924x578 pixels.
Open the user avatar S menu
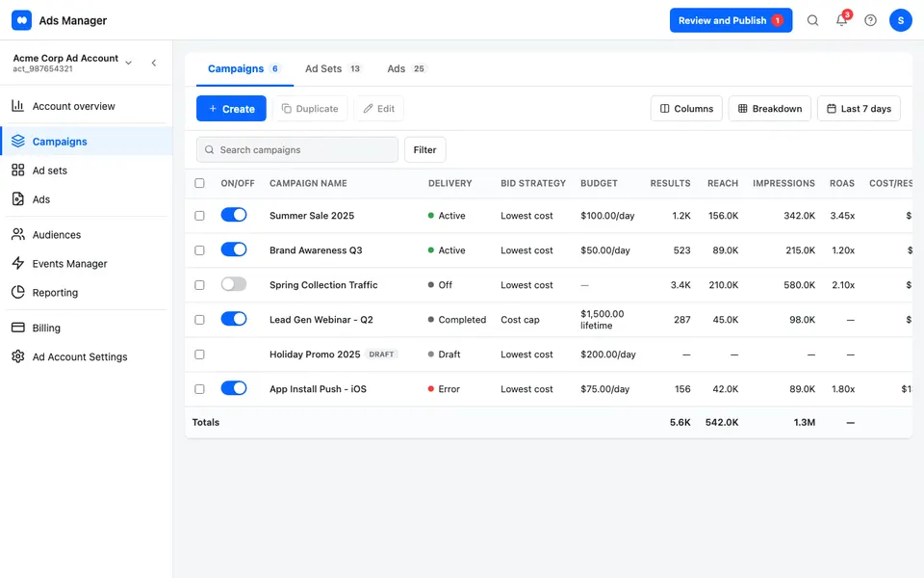pos(901,20)
